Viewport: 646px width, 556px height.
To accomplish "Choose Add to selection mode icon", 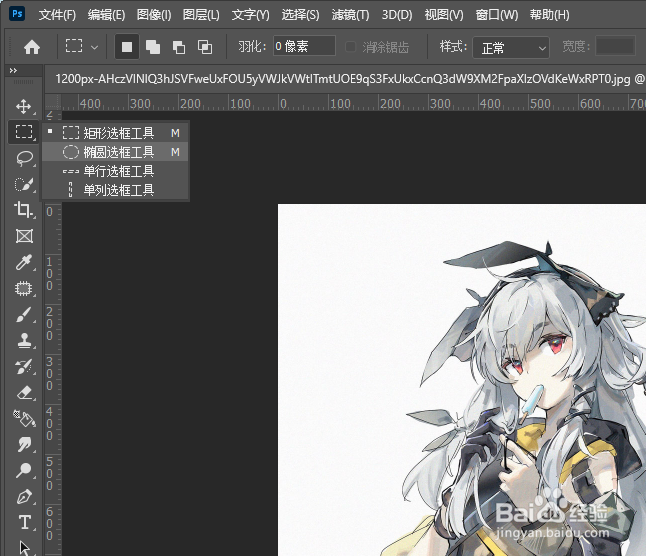I will [153, 47].
